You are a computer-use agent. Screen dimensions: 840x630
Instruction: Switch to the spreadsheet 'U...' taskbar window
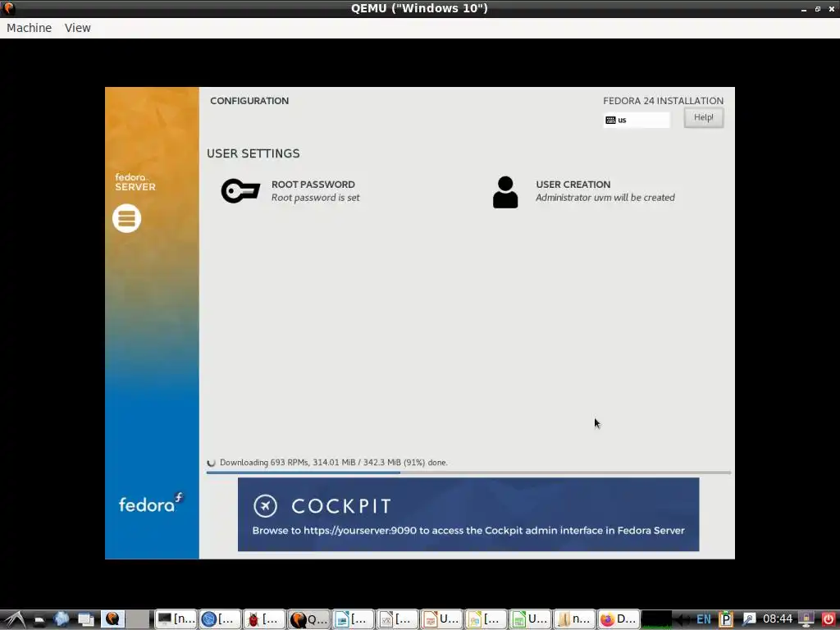(530, 619)
